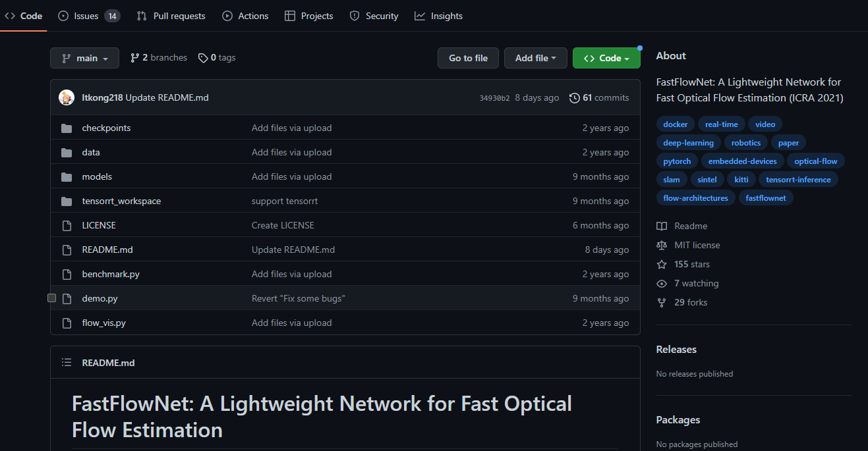Select the optical-flow topic tag
868x451 pixels.
point(816,161)
